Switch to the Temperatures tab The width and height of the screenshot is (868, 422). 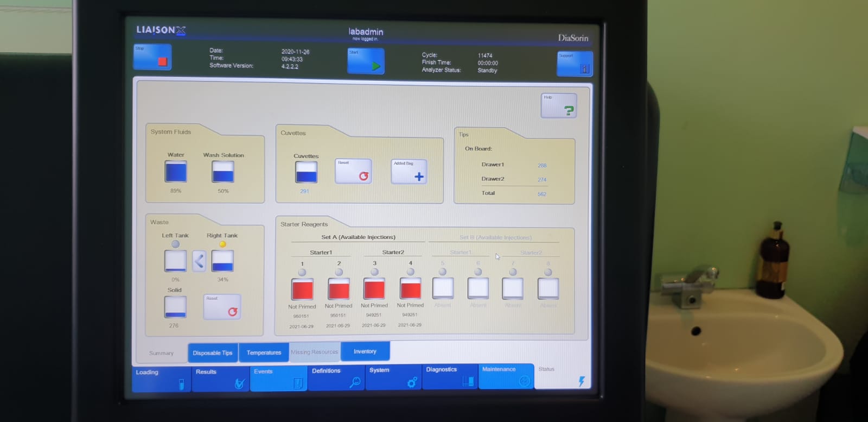tap(264, 352)
